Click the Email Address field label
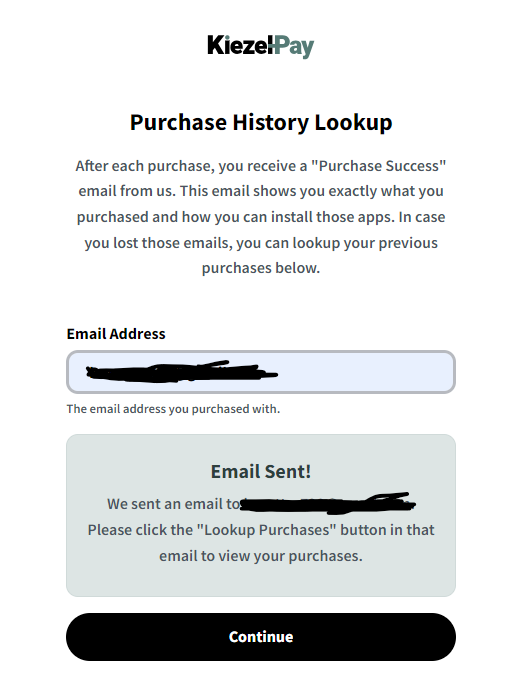 coord(116,334)
